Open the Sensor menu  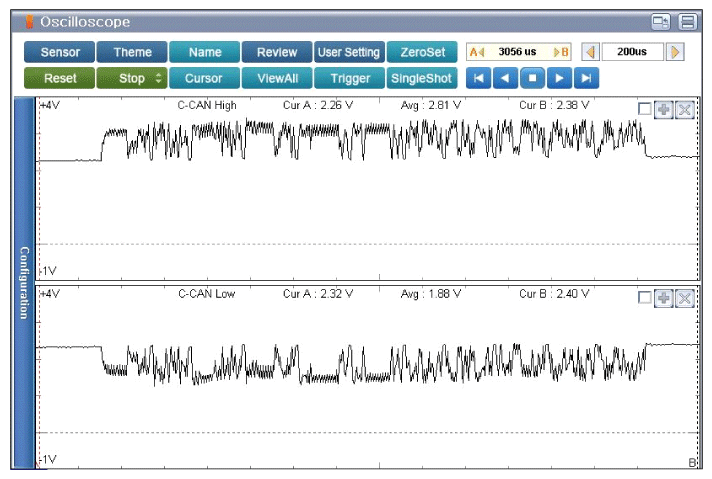pyautogui.click(x=59, y=52)
